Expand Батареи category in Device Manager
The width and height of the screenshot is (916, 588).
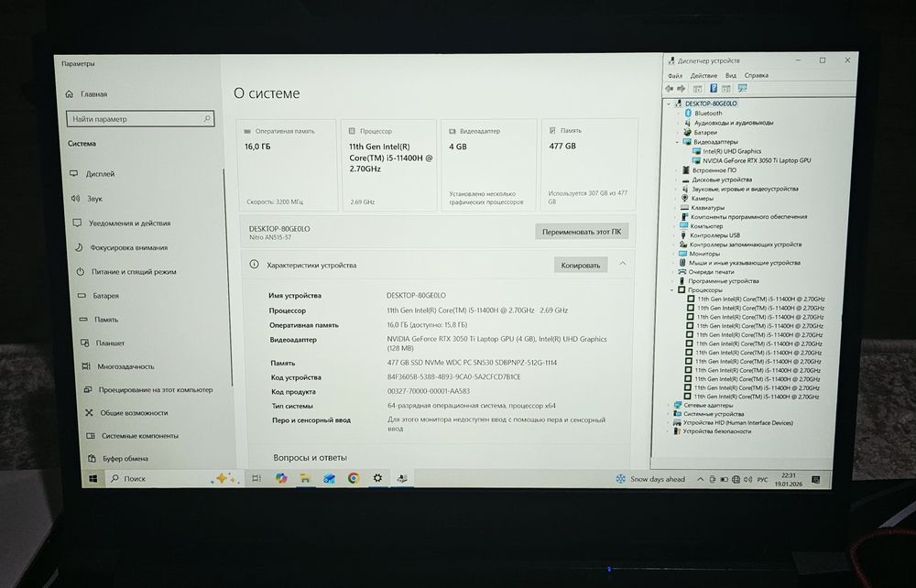click(678, 133)
